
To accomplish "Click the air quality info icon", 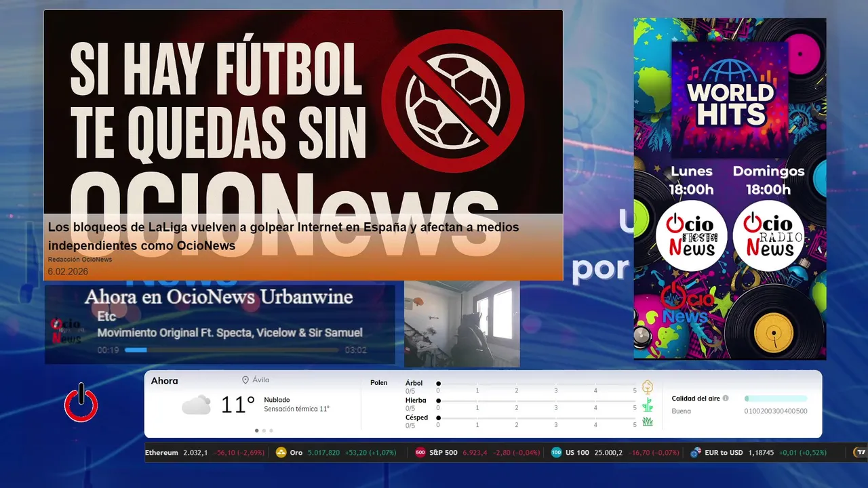I will click(x=726, y=399).
